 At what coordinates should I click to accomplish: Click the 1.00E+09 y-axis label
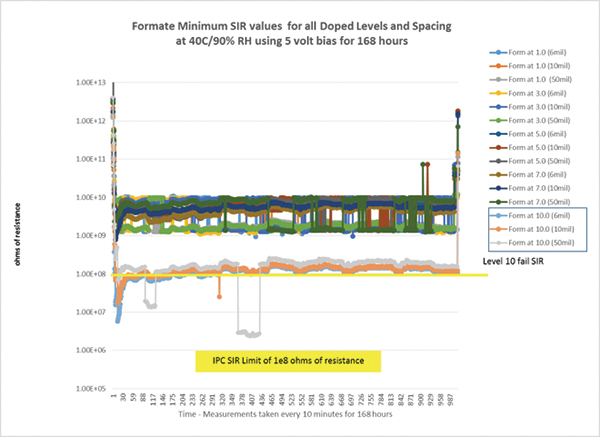tap(91, 235)
